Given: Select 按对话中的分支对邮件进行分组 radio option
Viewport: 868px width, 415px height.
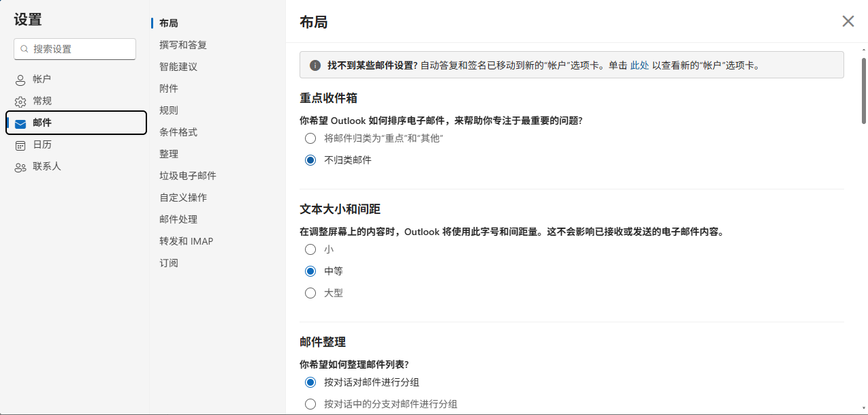Looking at the screenshot, I should (310, 404).
